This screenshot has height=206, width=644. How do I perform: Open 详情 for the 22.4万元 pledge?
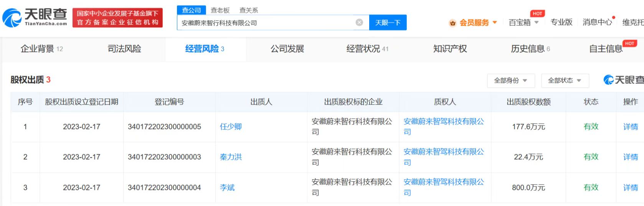tap(630, 157)
